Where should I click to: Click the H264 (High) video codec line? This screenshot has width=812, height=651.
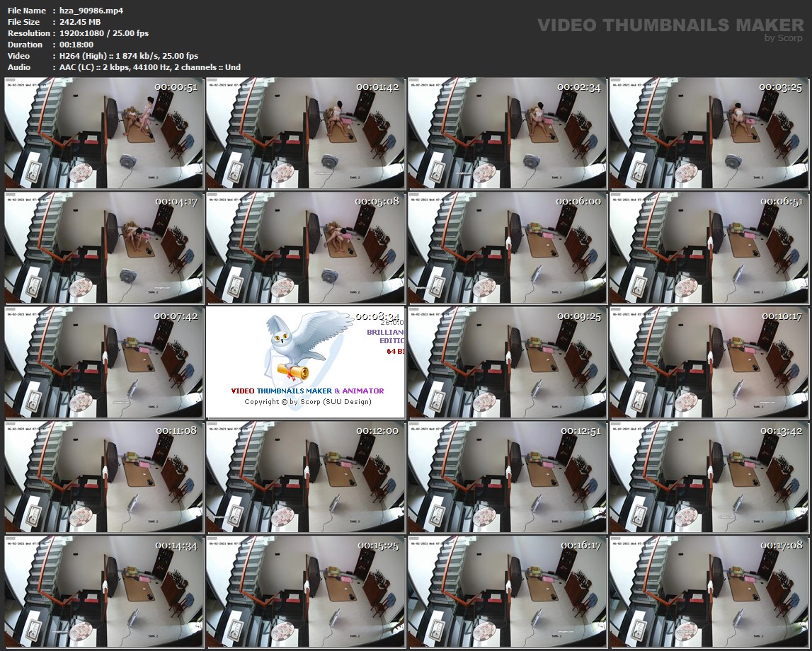pos(129,56)
